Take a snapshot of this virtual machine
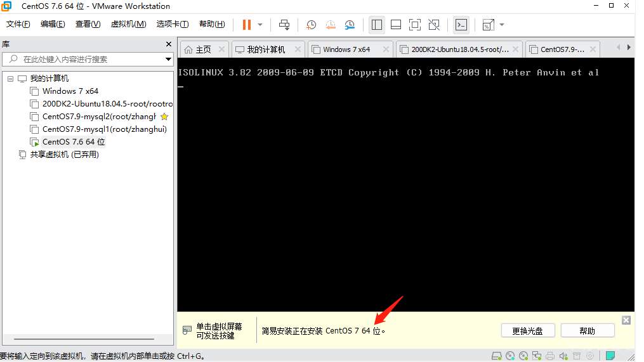 [x=311, y=25]
